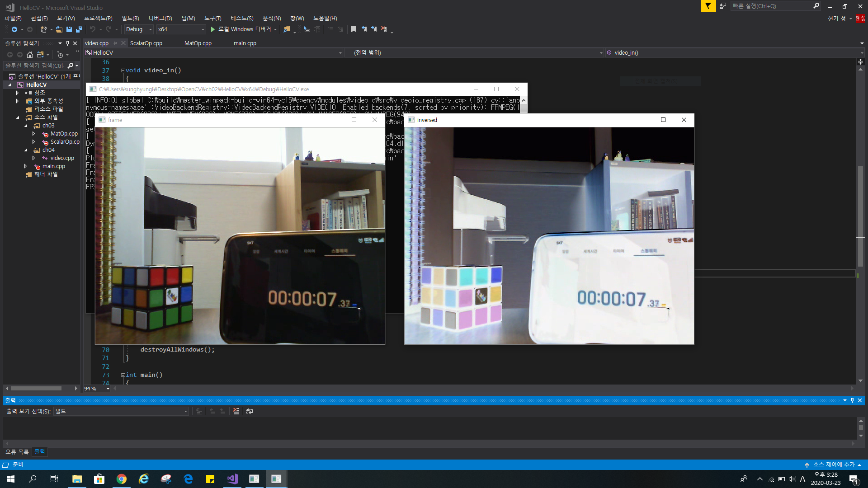Switch to the 오류 목록 tab
This screenshot has height=488, width=868.
point(17,451)
